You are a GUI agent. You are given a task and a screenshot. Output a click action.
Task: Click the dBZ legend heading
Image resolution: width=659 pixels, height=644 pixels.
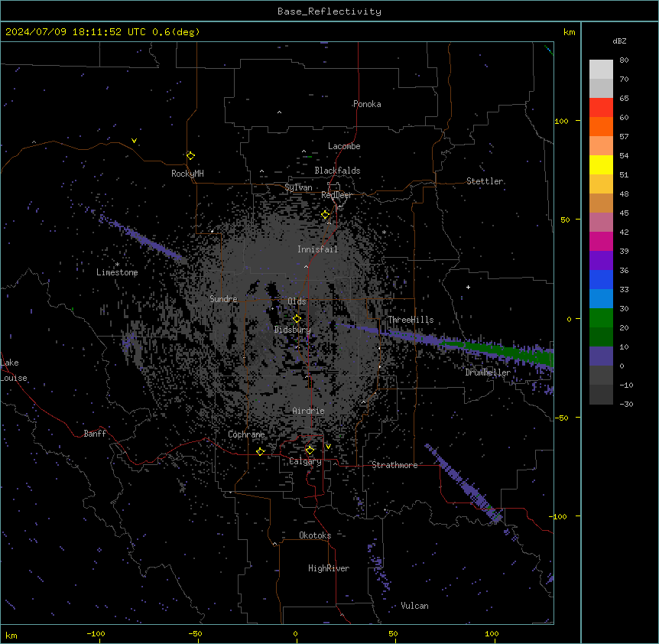[619, 41]
